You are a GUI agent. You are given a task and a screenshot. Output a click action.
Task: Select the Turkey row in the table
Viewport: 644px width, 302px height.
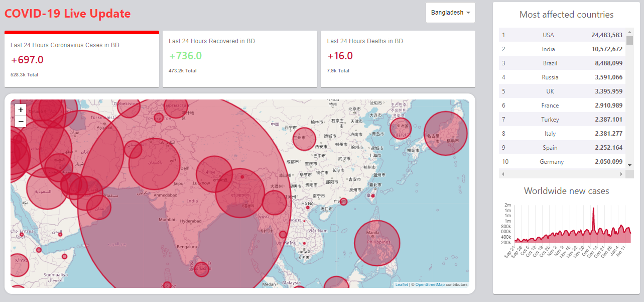562,120
